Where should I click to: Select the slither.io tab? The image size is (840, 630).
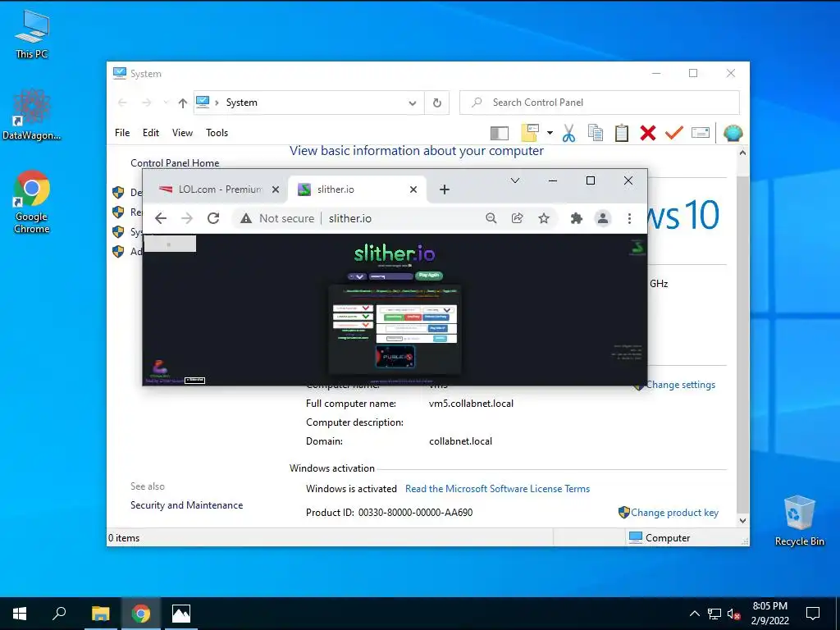(357, 189)
